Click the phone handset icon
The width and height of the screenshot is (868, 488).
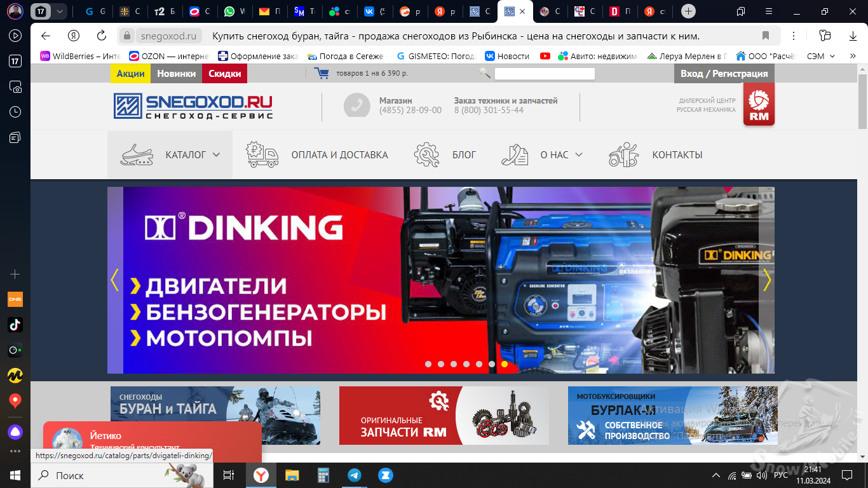click(x=357, y=105)
